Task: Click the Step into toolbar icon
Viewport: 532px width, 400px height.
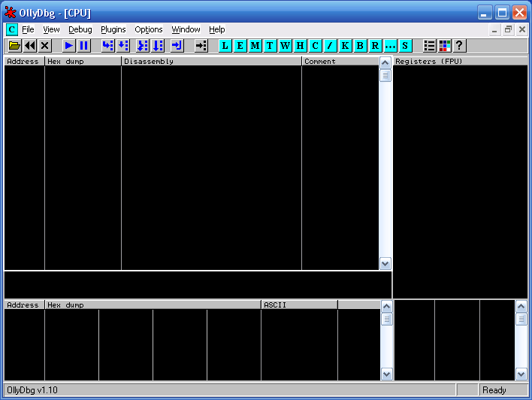Action: 108,46
